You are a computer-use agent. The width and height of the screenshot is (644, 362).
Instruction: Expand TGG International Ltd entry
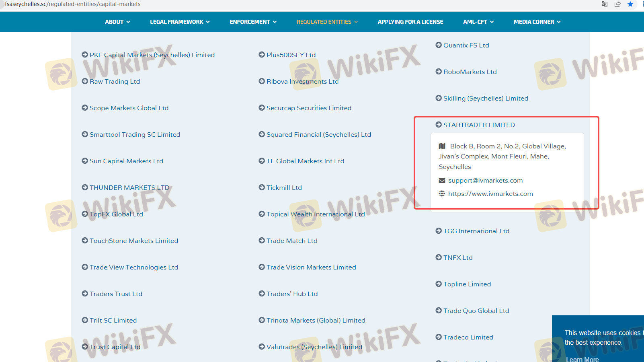pos(476,231)
